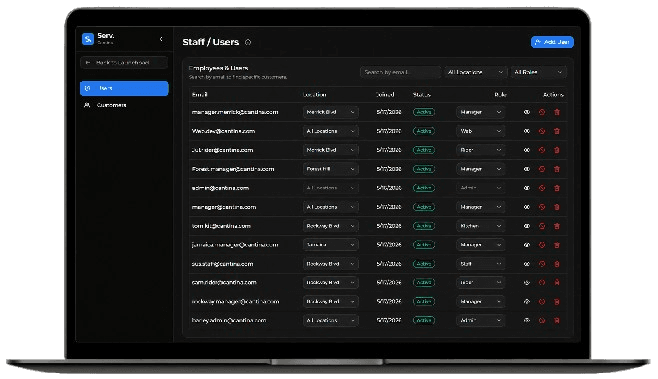Click disable icon for admin@cantina.com
The image size is (658, 379).
click(x=542, y=188)
